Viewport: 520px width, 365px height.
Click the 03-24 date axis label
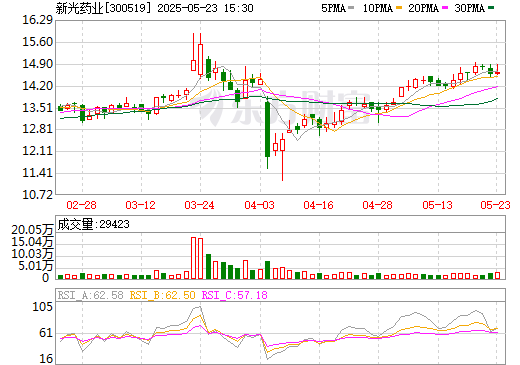click(x=199, y=205)
